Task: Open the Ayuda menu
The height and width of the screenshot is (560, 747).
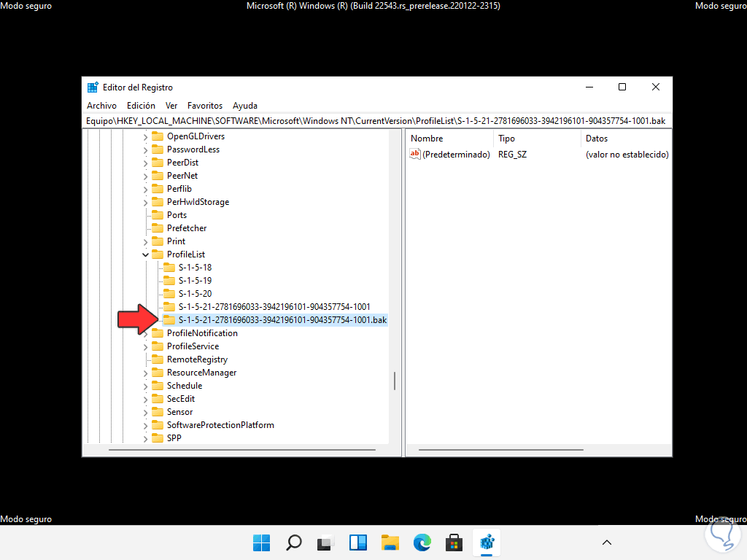Action: click(245, 106)
